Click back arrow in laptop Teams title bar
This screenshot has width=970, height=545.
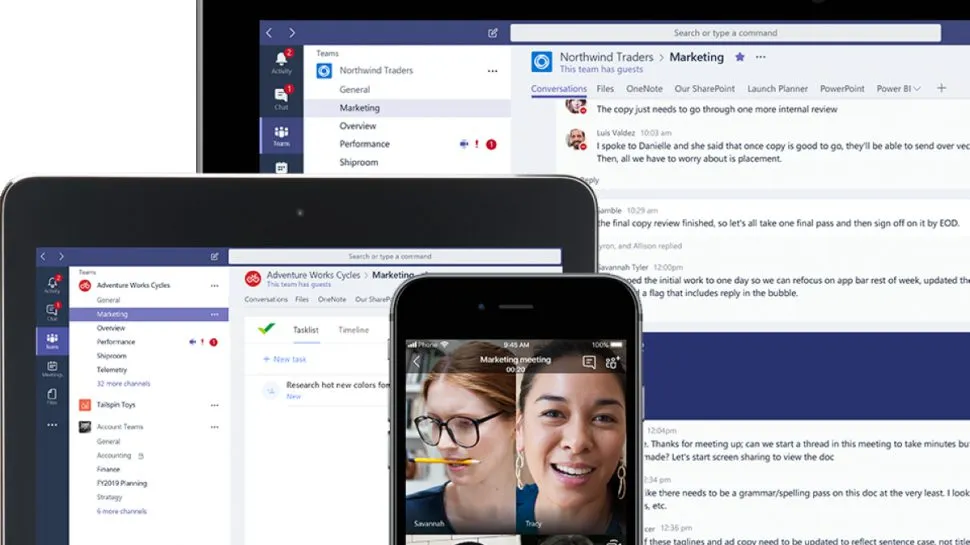click(x=269, y=33)
